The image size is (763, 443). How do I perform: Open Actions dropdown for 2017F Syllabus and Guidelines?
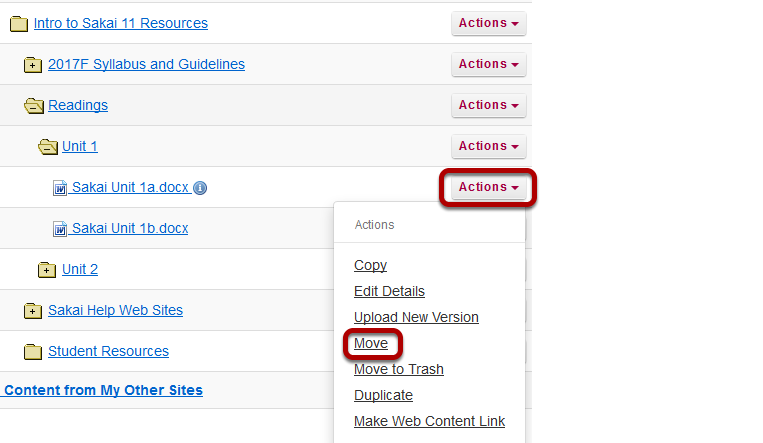(x=489, y=64)
